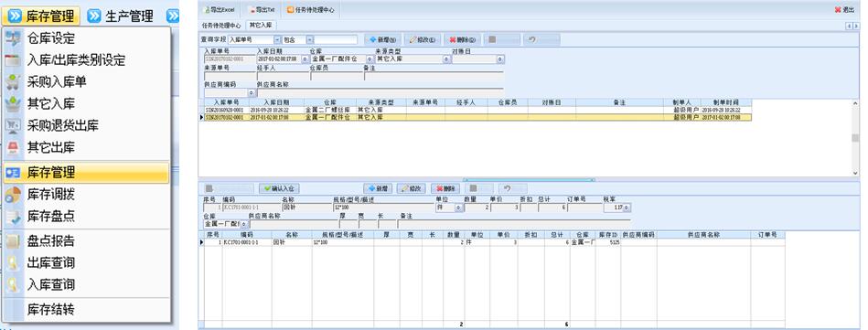The height and width of the screenshot is (330, 868).
Task: Click the pie chart icon for 库存调拔
Action: click(x=13, y=195)
